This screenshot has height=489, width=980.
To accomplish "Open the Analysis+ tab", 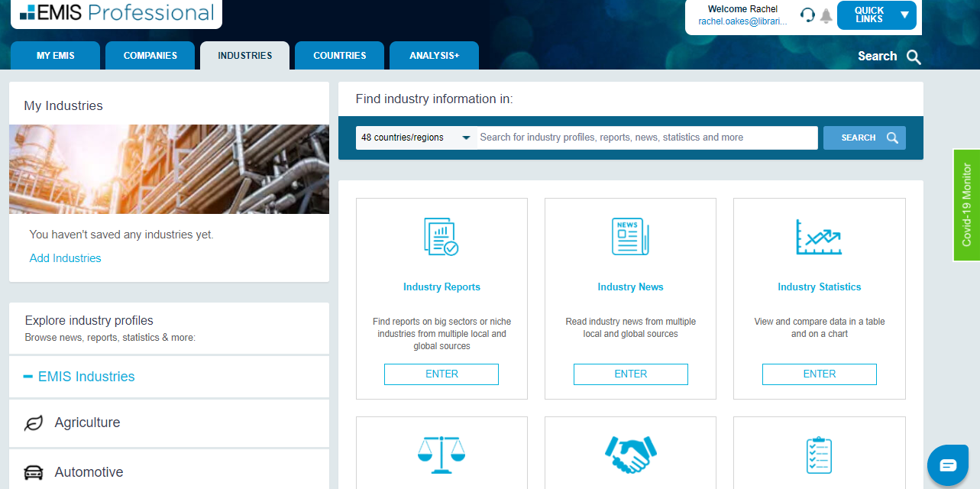I will (x=434, y=56).
